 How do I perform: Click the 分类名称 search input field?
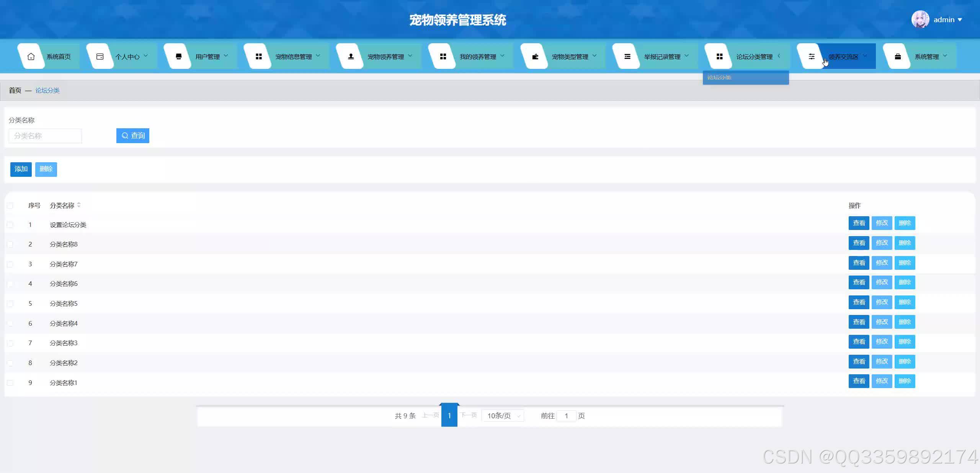(x=45, y=136)
